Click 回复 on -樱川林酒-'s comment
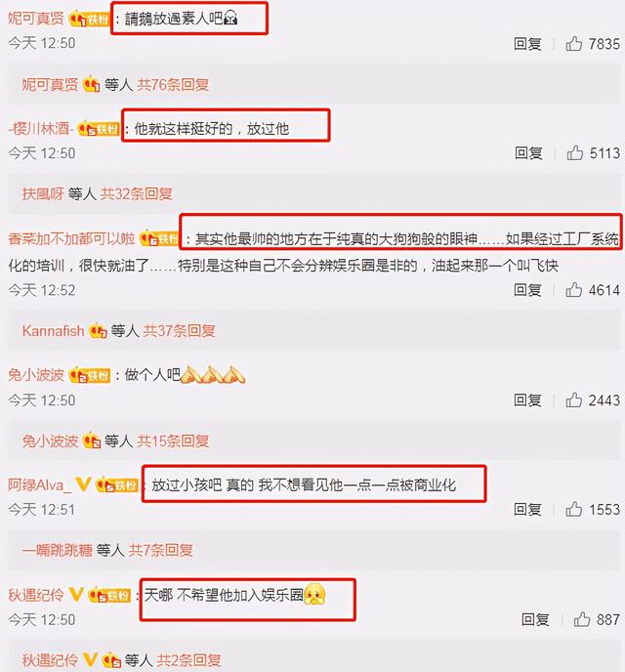This screenshot has width=625, height=672. tap(528, 153)
